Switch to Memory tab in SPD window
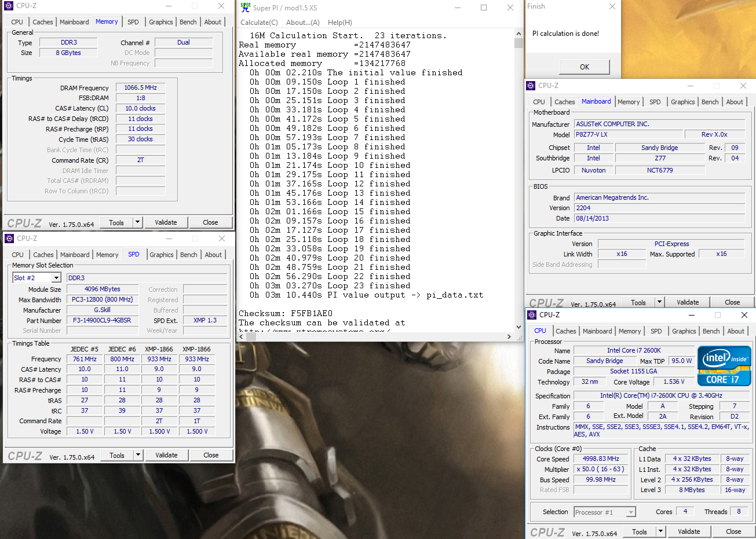 107,255
